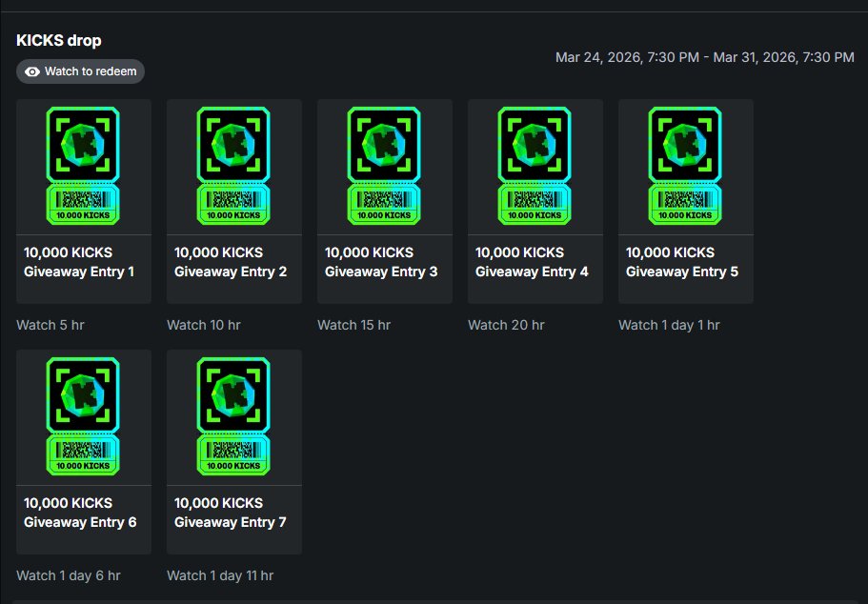Click the Mar 24 – Mar 31, 2026 date range
Viewport: 868px width, 604px height.
pyautogui.click(x=705, y=57)
